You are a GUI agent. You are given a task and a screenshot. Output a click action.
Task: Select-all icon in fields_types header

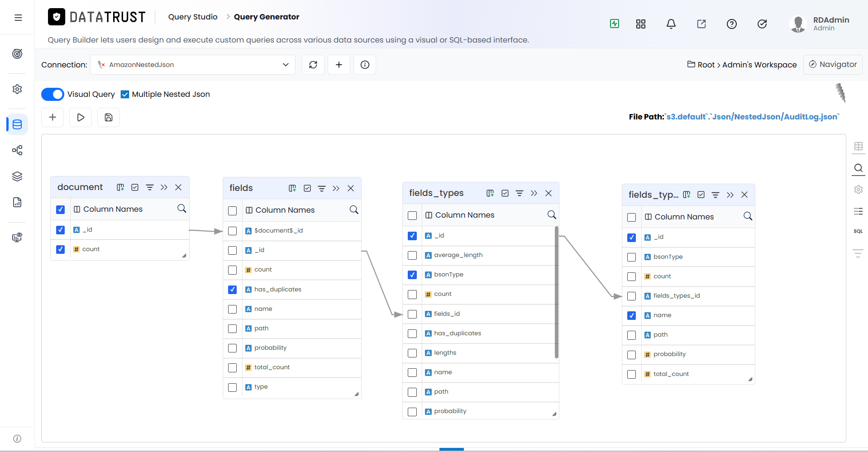(505, 193)
